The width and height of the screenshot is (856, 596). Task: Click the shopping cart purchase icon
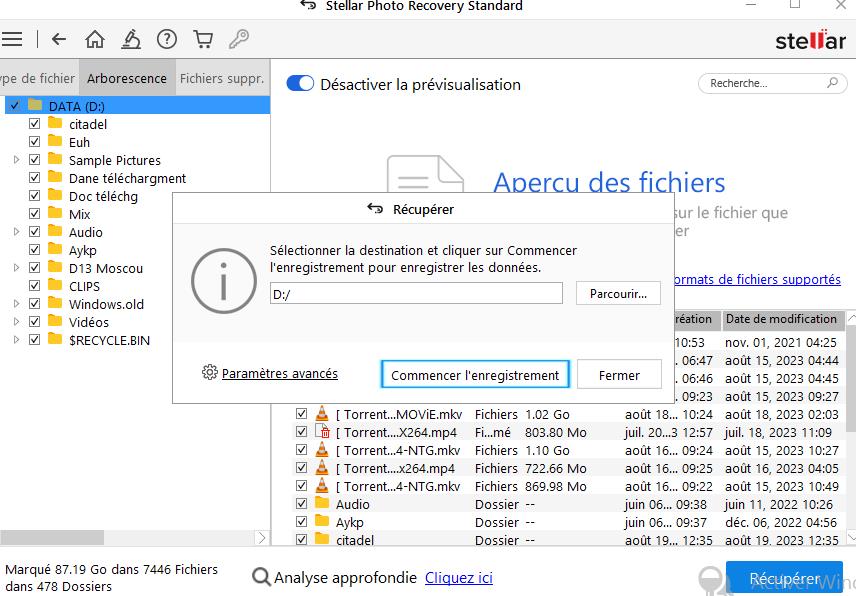point(203,40)
